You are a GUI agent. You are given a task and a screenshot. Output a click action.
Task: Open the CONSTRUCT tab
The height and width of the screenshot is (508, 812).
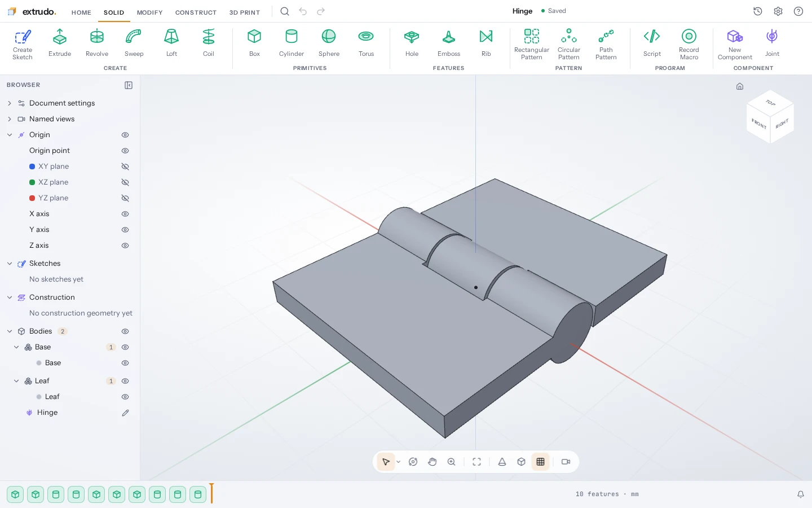click(x=196, y=12)
